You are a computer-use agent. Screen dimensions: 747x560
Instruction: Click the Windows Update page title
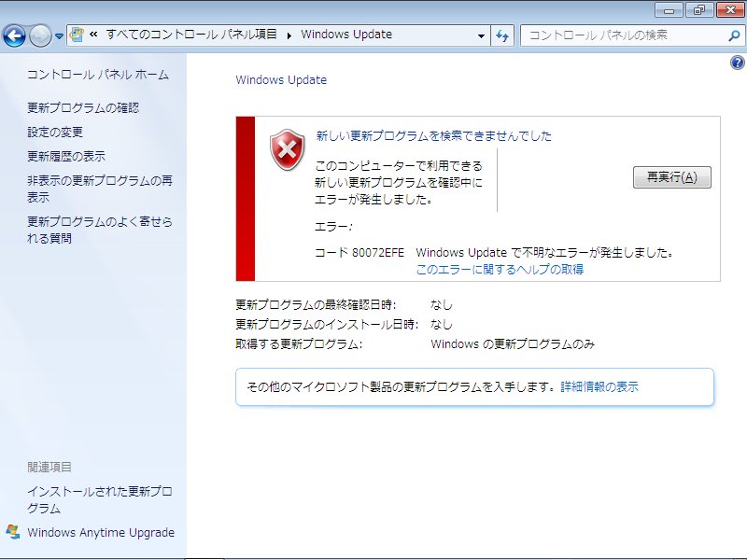(x=281, y=80)
